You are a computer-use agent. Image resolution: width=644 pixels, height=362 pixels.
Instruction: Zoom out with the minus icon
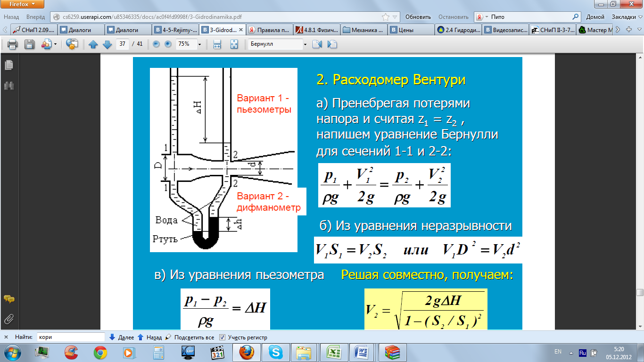[156, 44]
